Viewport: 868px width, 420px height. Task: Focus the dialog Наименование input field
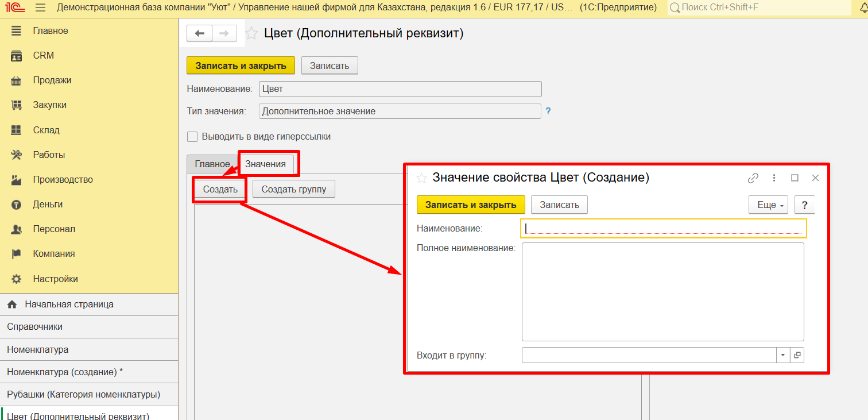[x=663, y=228]
